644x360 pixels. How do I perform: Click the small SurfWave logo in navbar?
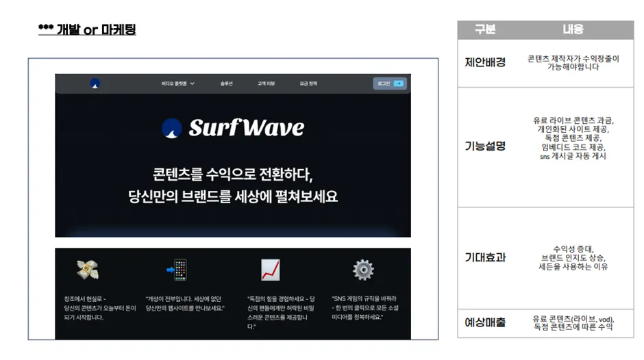click(x=95, y=83)
